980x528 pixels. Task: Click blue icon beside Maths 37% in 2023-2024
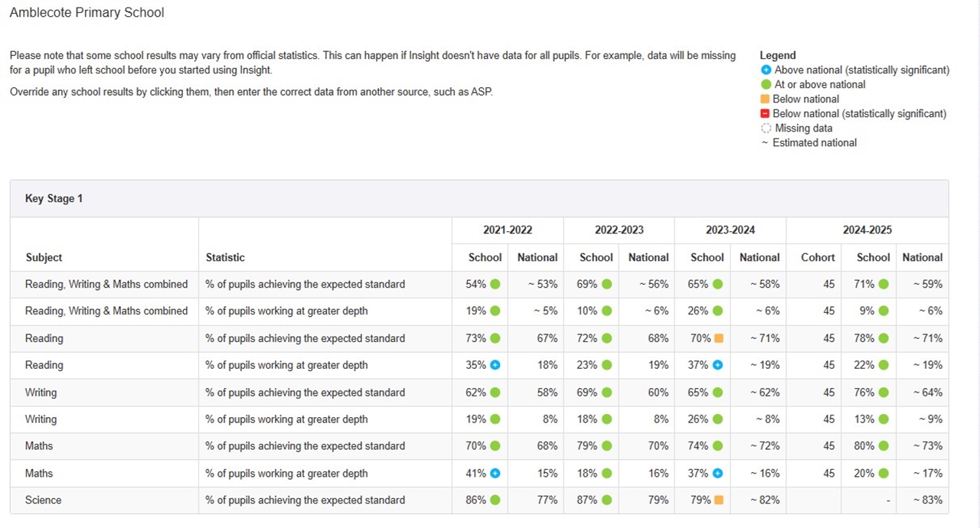pyautogui.click(x=718, y=474)
